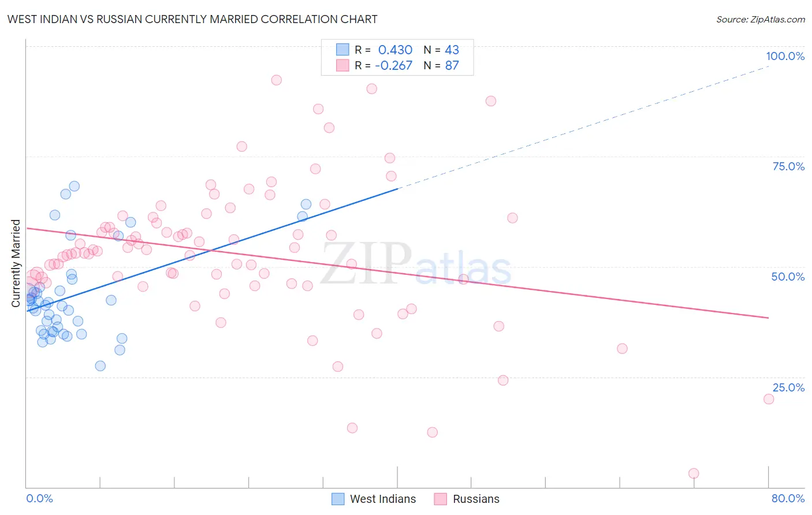Click the pink swatch beside R = -0.267
Screen dimensions: 812x515
(x=342, y=65)
